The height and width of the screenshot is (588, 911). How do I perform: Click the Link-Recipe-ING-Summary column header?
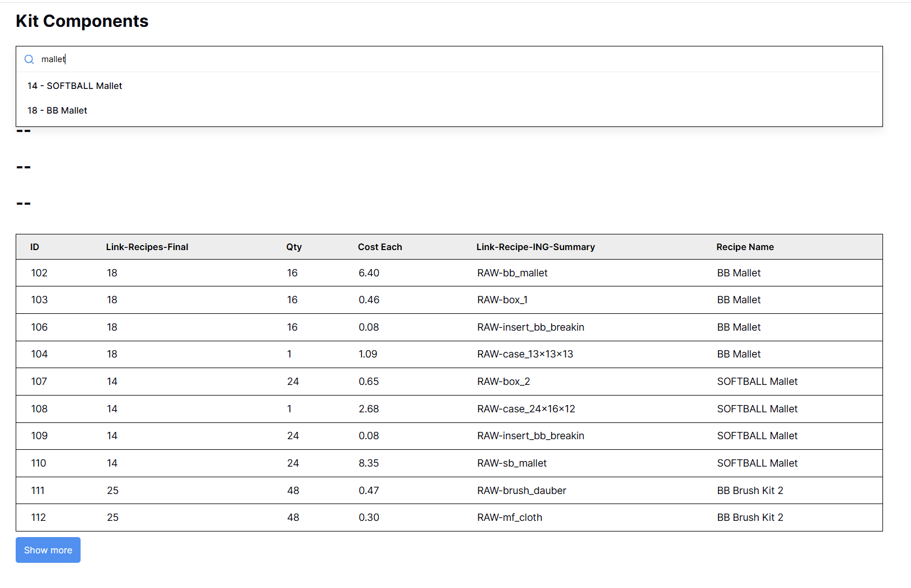click(x=536, y=247)
